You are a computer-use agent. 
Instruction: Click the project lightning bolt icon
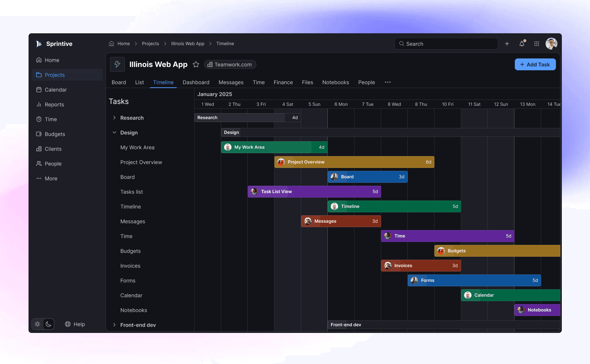click(x=117, y=64)
